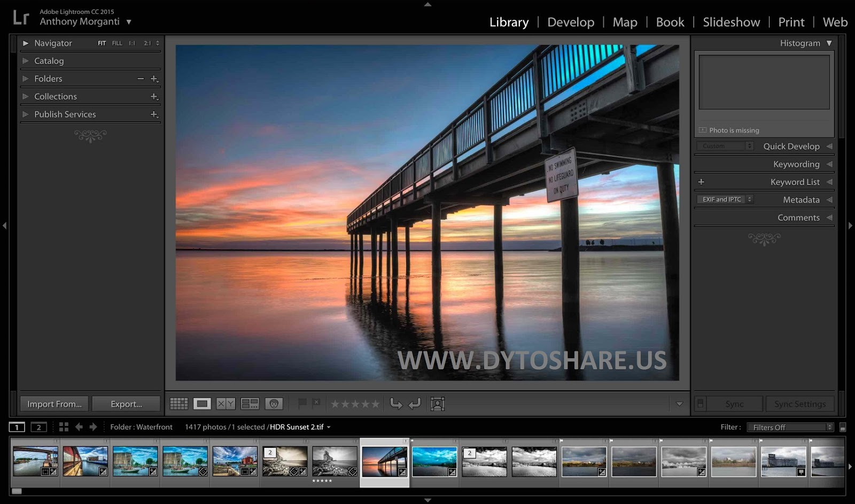Image resolution: width=855 pixels, height=504 pixels.
Task: Add new folder with plus icon
Action: click(x=154, y=79)
